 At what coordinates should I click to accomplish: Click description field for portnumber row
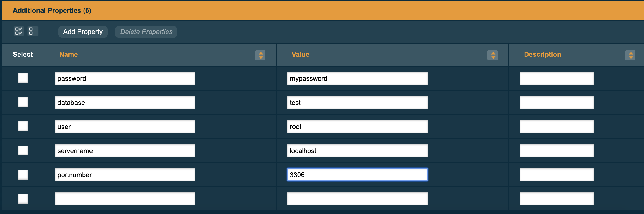click(x=556, y=175)
